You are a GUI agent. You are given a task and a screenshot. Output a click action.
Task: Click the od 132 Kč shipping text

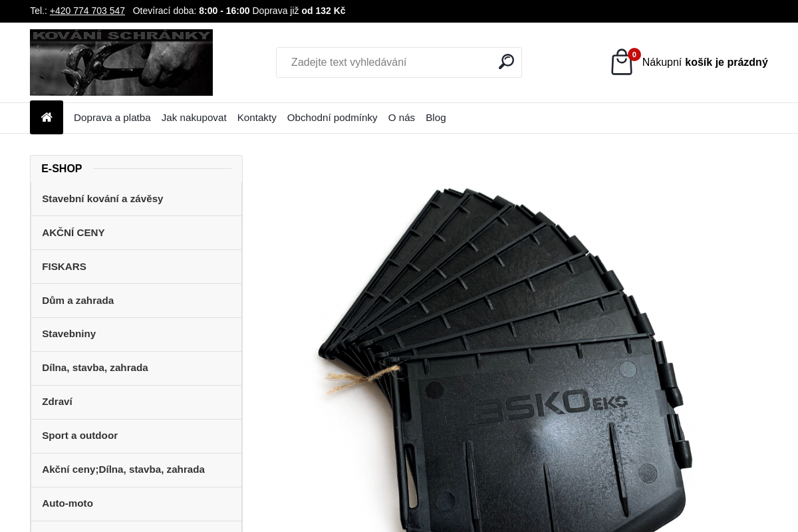[323, 11]
